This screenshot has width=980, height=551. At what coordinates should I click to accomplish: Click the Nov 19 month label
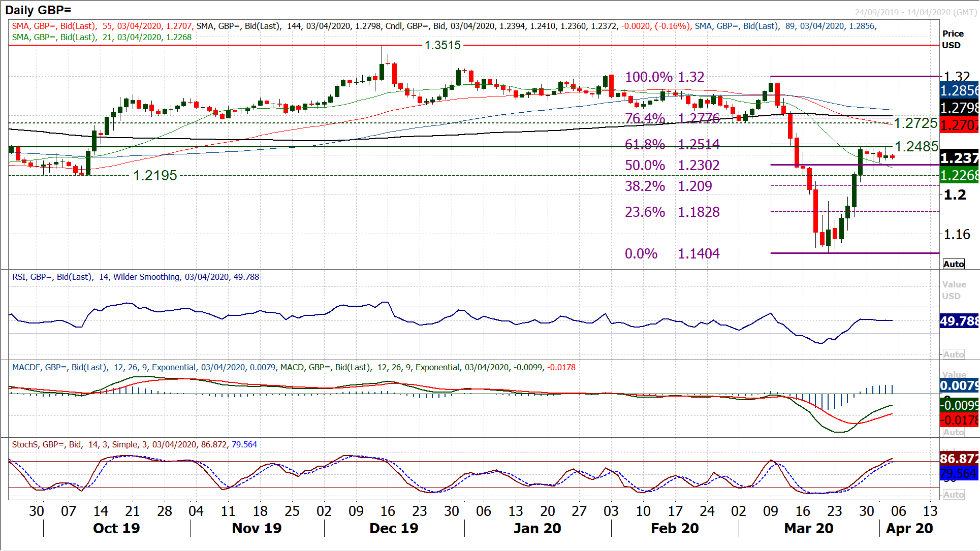pyautogui.click(x=257, y=529)
